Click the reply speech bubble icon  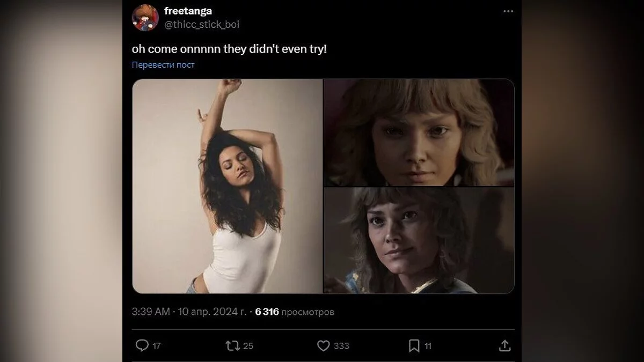point(142,346)
